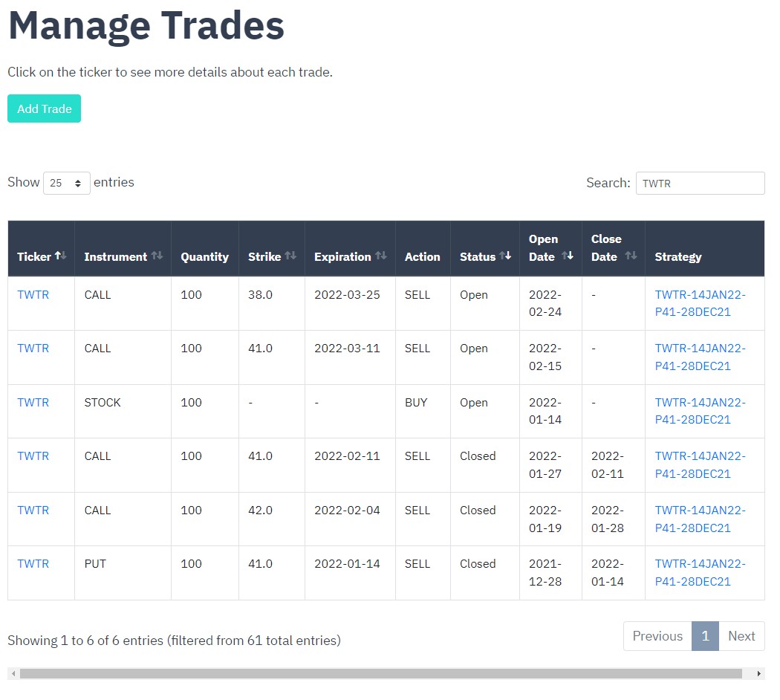Screen dimensions: 780x700
Task: Click the Manage Trades heading
Action: point(146,25)
